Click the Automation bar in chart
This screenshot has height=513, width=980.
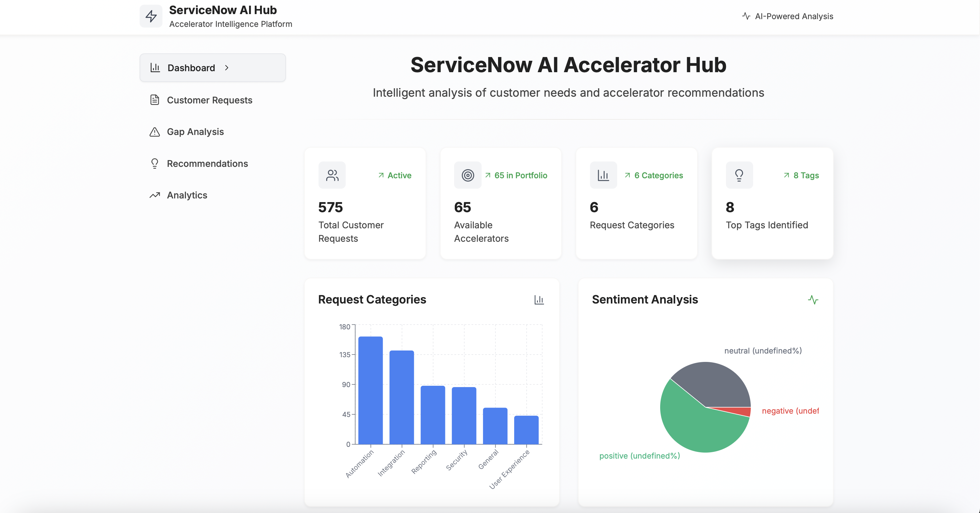click(x=370, y=390)
